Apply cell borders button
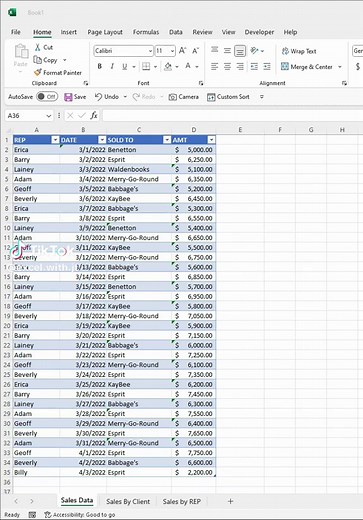 click(x=146, y=66)
